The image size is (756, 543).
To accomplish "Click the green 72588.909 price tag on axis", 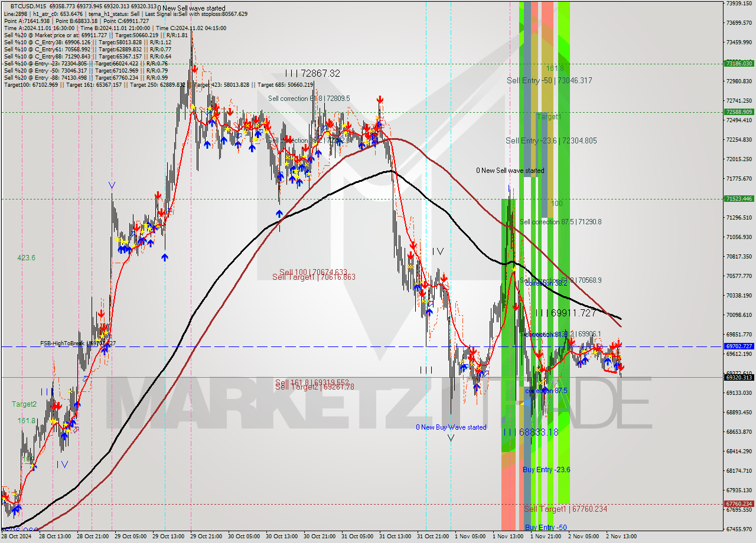I will 739,112.
